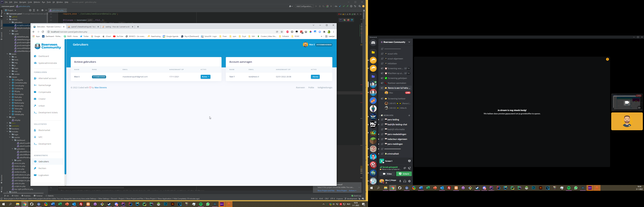
Task: Mute the Discord microphone
Action: [x=400, y=181]
